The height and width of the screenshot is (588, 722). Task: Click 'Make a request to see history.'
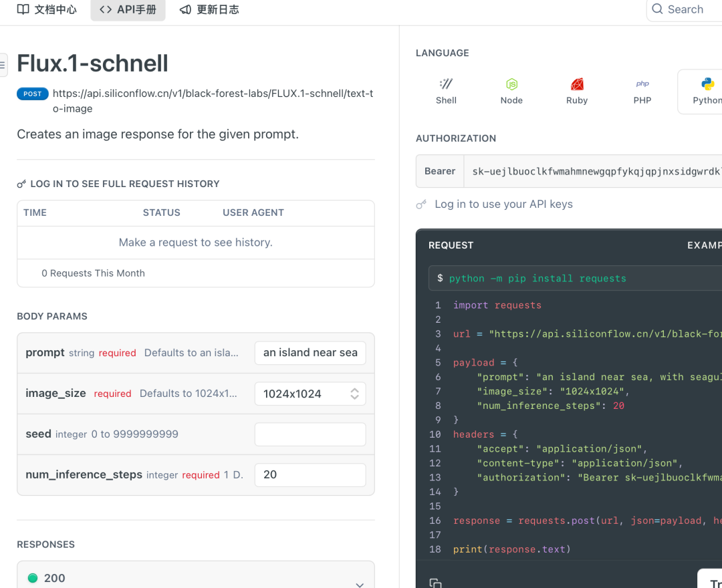[x=196, y=243]
